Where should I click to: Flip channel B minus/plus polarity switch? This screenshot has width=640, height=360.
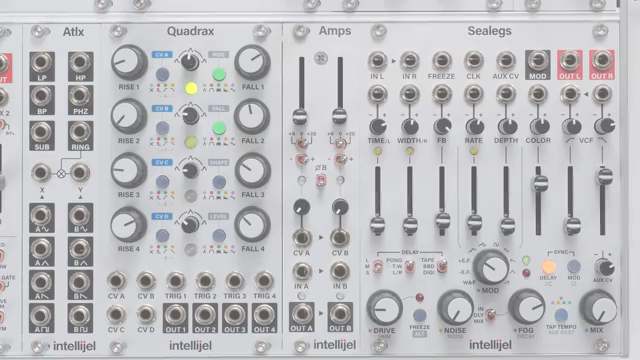(340, 159)
